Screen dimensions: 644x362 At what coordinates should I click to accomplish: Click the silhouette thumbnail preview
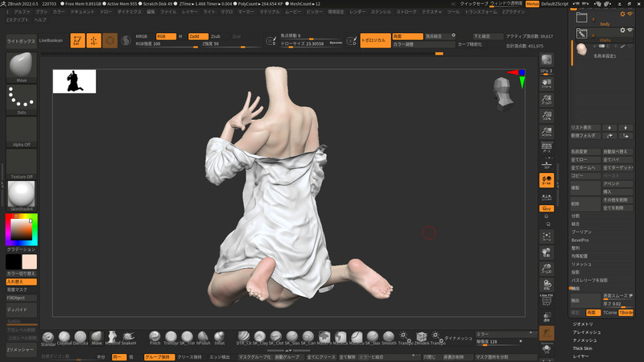[74, 81]
